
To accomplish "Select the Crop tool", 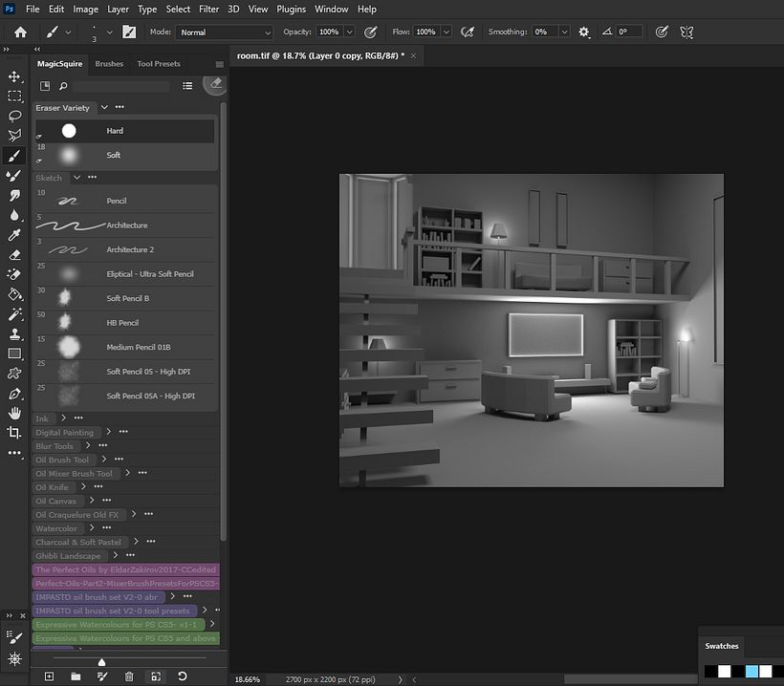I will [14, 433].
